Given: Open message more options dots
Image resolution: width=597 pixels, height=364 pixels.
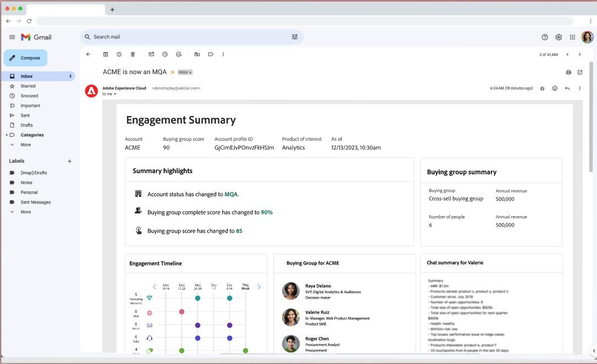Looking at the screenshot, I should click(x=580, y=89).
